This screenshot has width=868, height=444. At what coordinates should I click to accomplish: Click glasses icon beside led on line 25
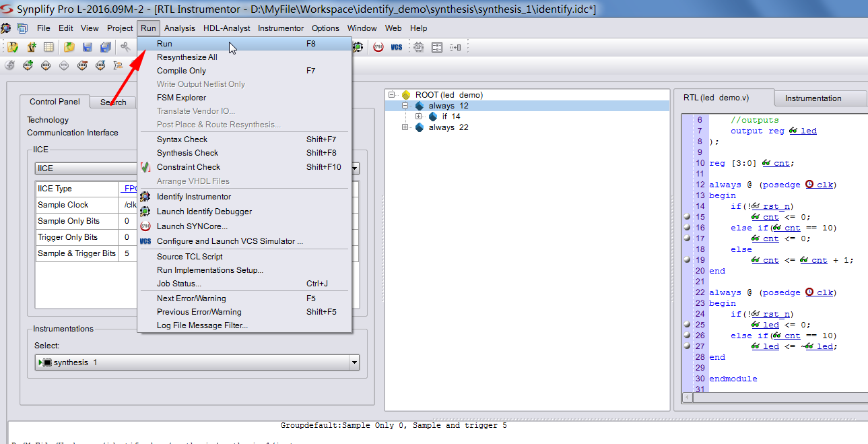[x=756, y=325]
